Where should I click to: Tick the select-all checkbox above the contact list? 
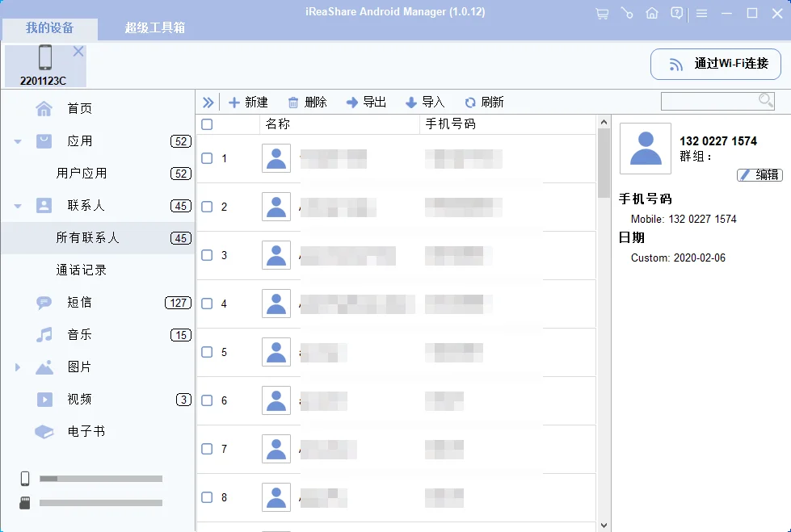point(207,124)
